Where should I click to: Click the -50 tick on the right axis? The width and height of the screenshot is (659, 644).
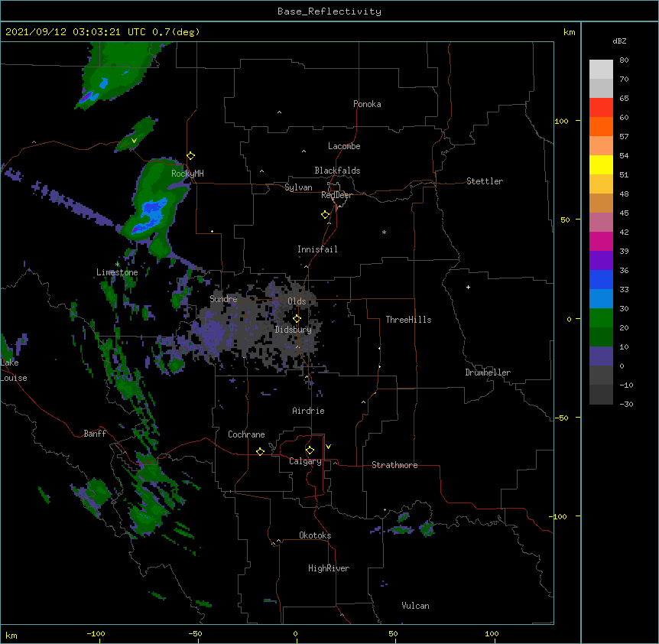pos(561,418)
